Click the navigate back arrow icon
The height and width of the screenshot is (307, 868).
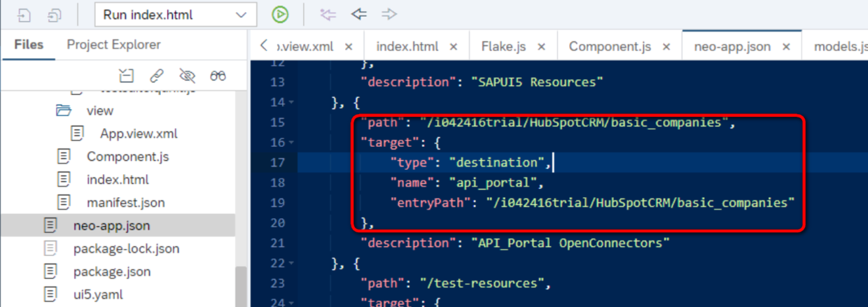tap(359, 14)
